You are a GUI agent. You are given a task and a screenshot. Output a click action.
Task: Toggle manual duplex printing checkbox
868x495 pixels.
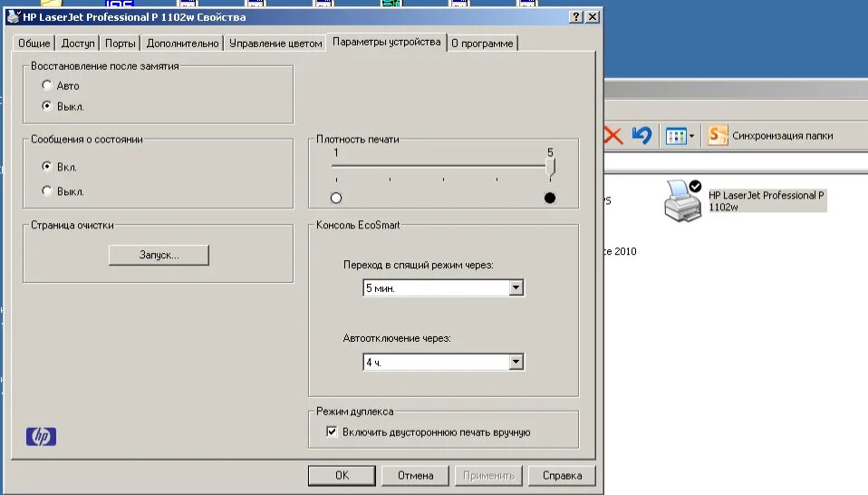332,432
